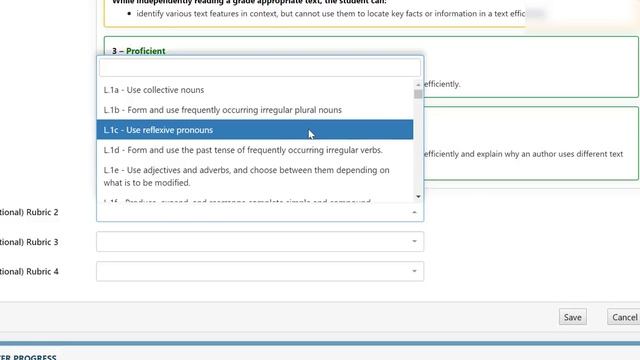This screenshot has width=640, height=360.
Task: Pick L.1d past tense irregular verbs option
Action: 255,150
